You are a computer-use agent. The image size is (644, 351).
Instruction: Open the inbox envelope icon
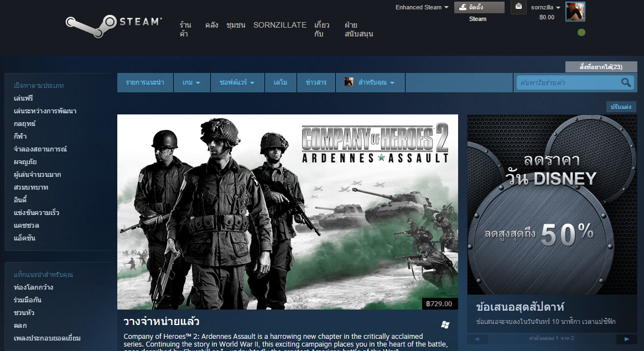click(518, 7)
